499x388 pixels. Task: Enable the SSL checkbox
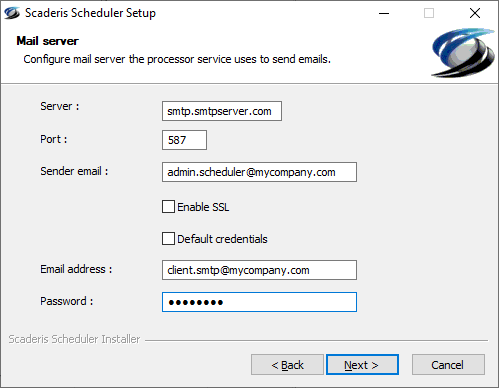pos(168,207)
